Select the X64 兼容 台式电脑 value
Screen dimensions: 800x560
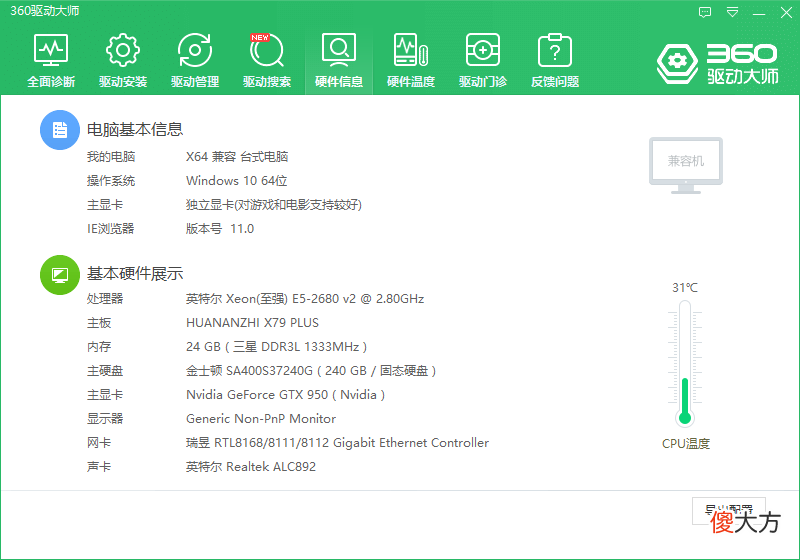(237, 157)
